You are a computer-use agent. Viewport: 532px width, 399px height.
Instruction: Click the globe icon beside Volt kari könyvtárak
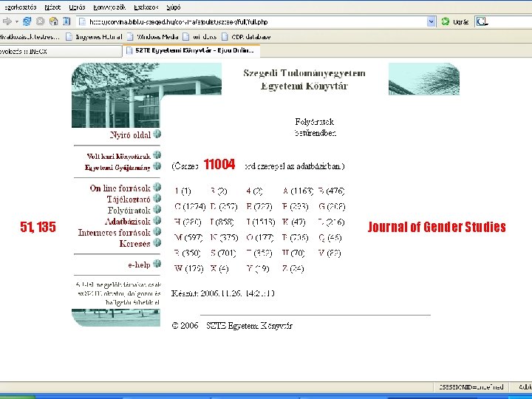[157, 155]
